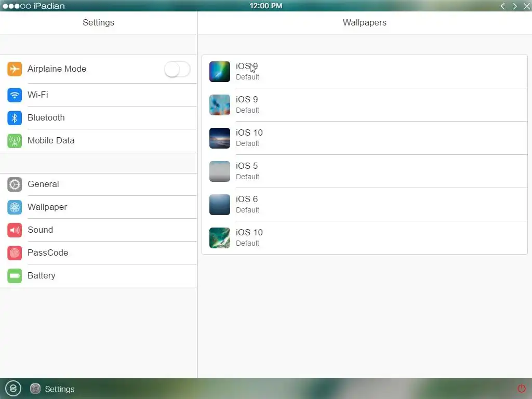532x399 pixels.
Task: Click the Wallpaper flower icon
Action: (x=15, y=207)
